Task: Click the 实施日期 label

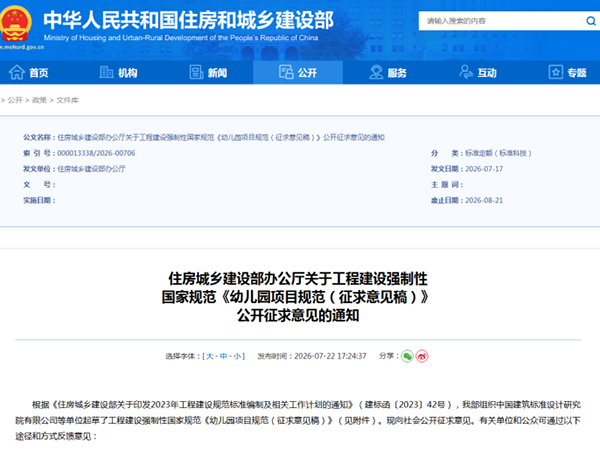Action: [39, 201]
